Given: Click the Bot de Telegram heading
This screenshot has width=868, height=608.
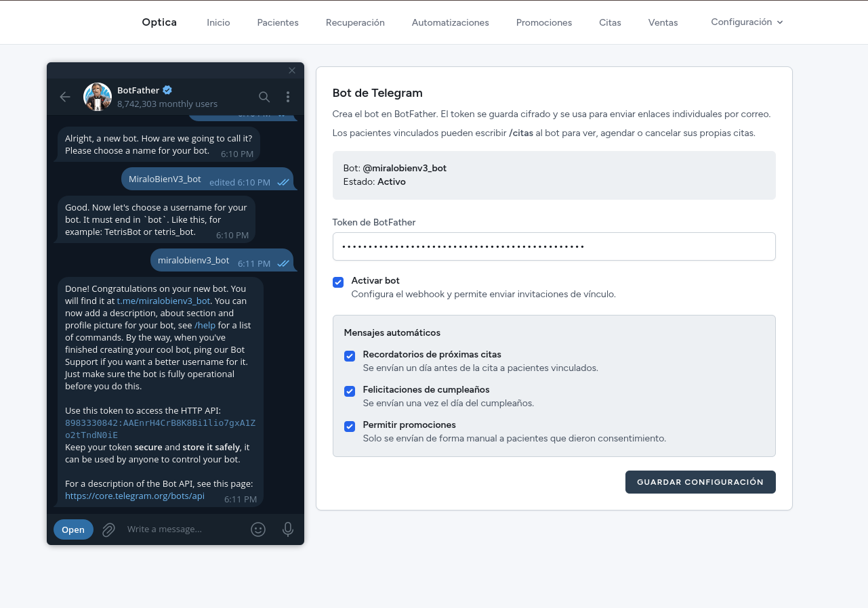Looking at the screenshot, I should (x=377, y=93).
